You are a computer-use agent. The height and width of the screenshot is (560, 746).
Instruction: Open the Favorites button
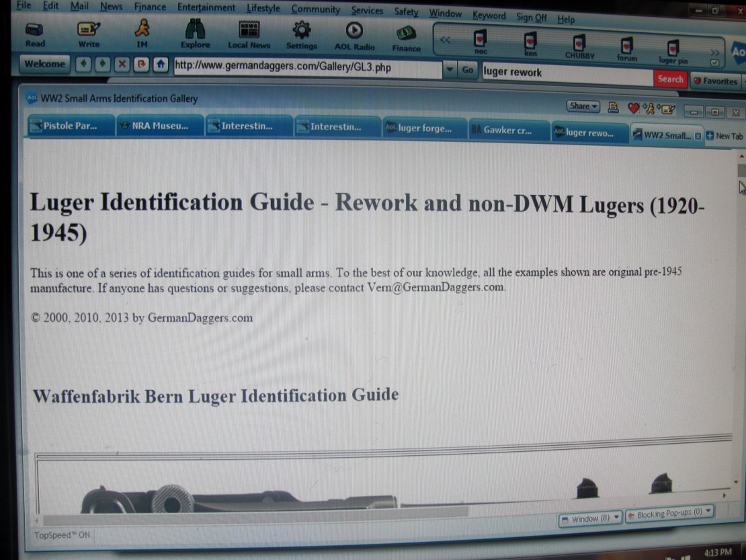point(716,81)
